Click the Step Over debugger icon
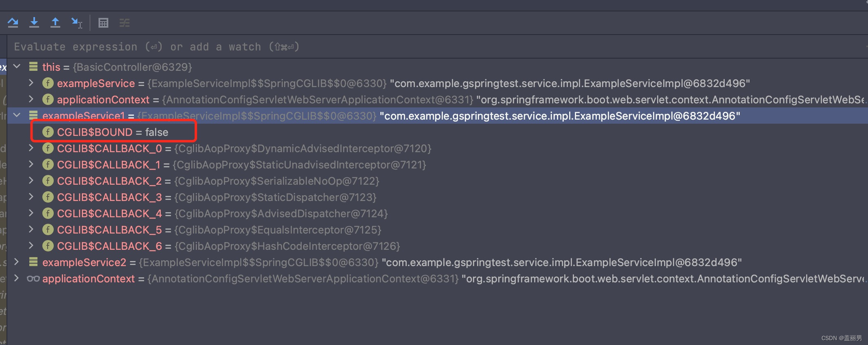 13,22
